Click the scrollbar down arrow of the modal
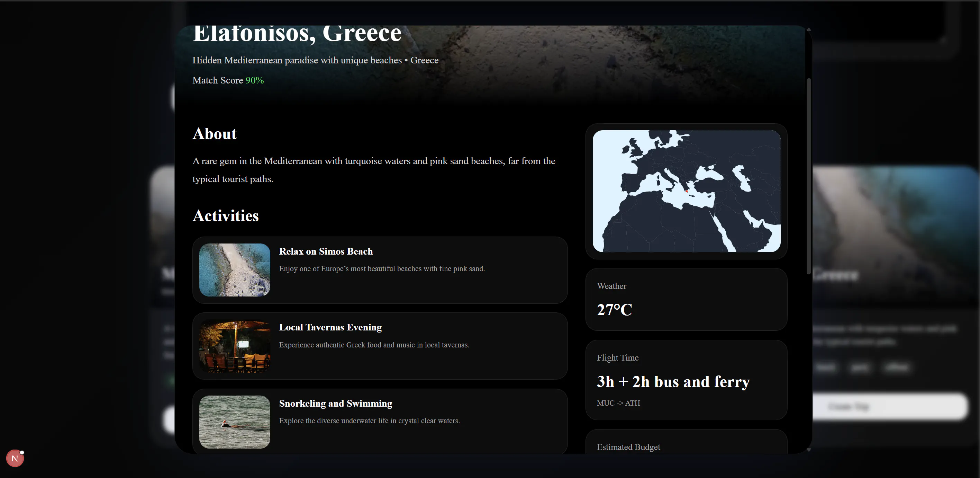This screenshot has width=980, height=478. pos(809,450)
